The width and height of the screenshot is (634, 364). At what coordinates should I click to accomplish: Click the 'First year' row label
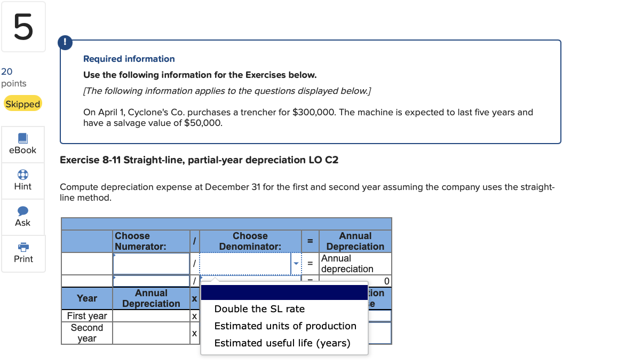point(87,316)
